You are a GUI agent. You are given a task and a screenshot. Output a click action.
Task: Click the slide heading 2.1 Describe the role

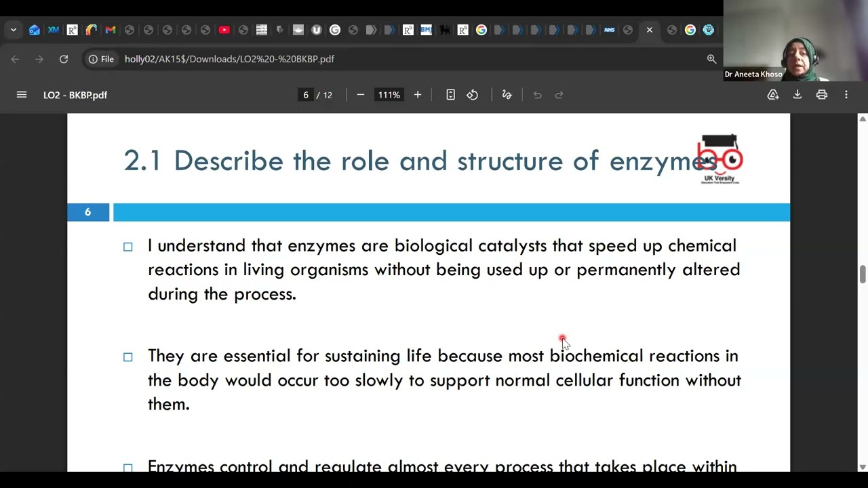coord(419,161)
